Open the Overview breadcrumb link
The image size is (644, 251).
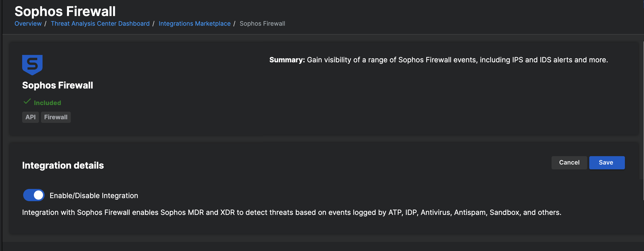[x=28, y=24]
